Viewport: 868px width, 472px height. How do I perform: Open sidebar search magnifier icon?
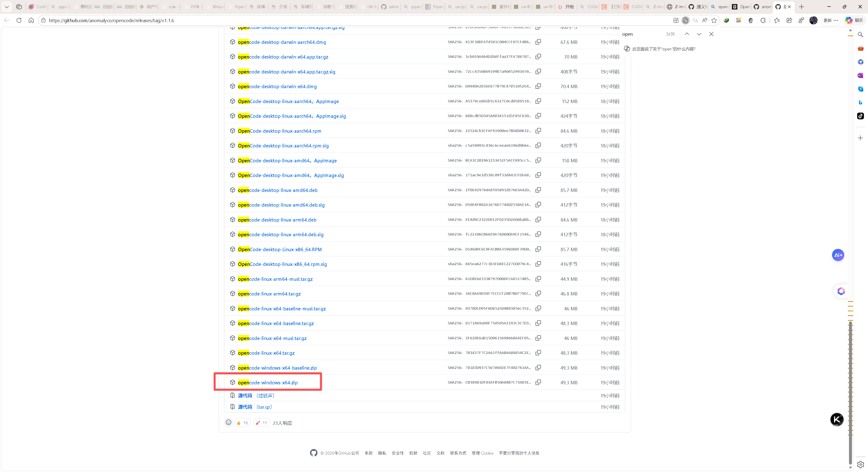coord(860,35)
